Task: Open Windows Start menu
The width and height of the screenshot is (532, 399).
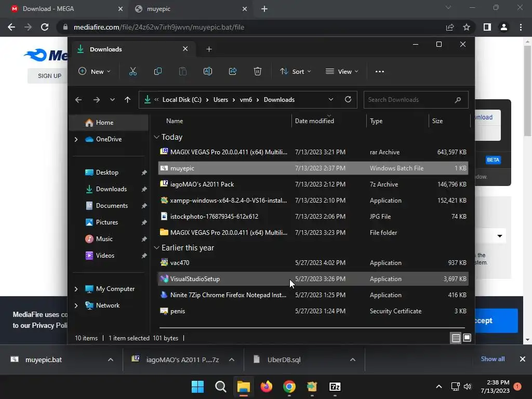Action: [x=197, y=387]
